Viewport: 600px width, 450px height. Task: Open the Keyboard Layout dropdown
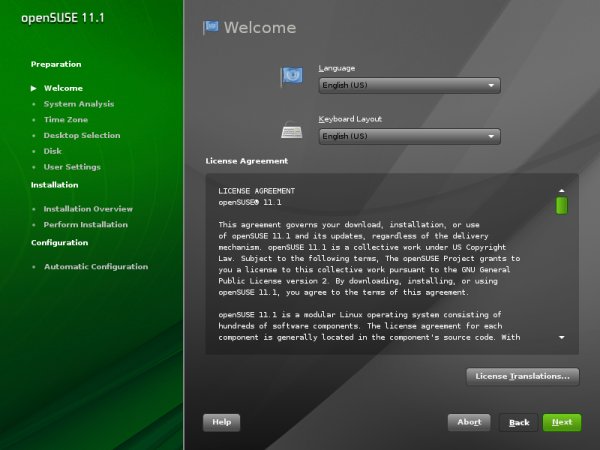pos(409,136)
